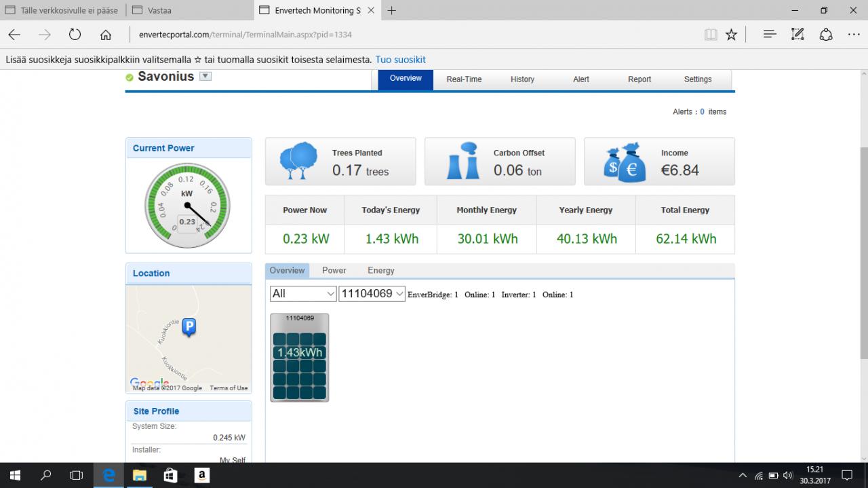Open the Alert tab
Screen dimensions: 868x488
point(581,79)
